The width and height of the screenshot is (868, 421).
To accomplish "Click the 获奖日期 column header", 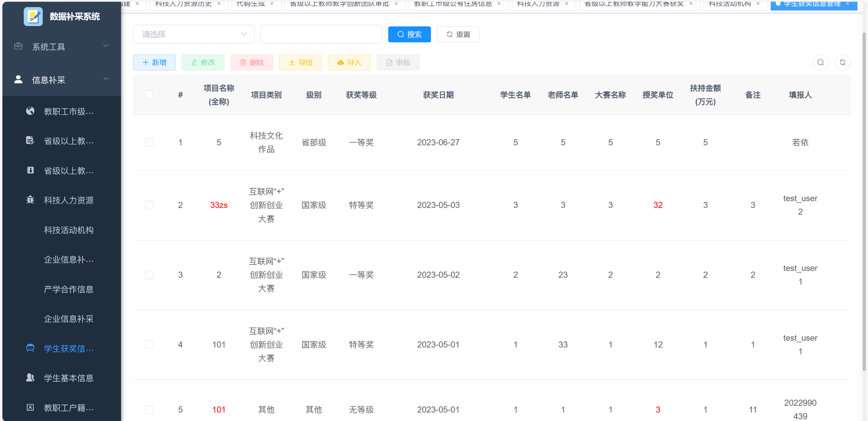I will point(438,95).
